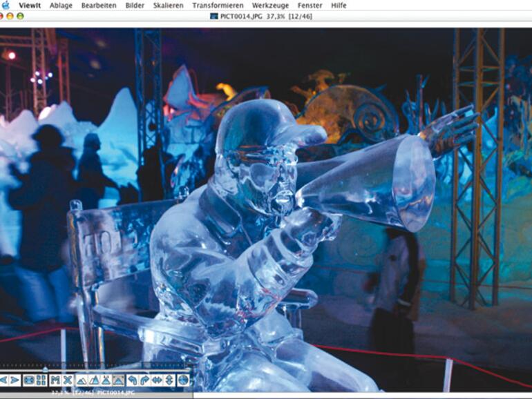Image resolution: width=532 pixels, height=399 pixels.
Task: Click the green zoom window button
Action: coord(20,16)
